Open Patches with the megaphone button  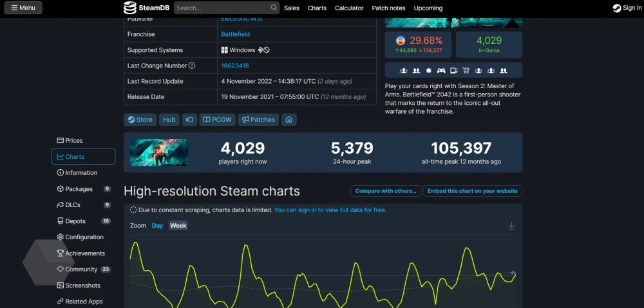[257, 120]
